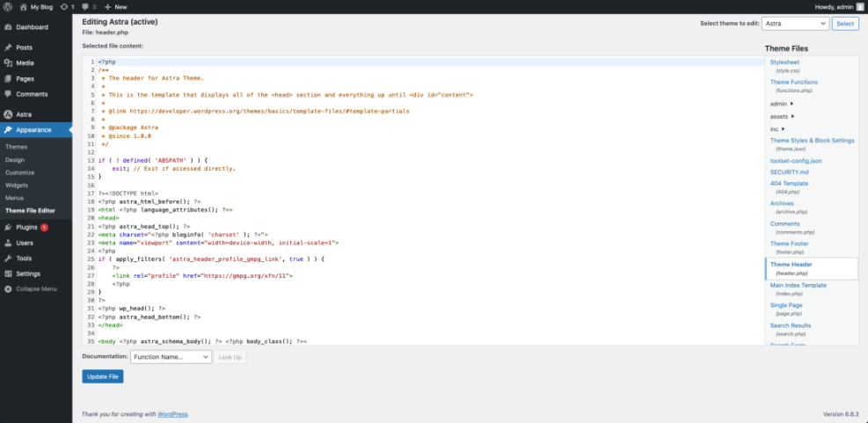Open the updates icon showing 1
This screenshot has height=423, width=868.
pyautogui.click(x=63, y=7)
